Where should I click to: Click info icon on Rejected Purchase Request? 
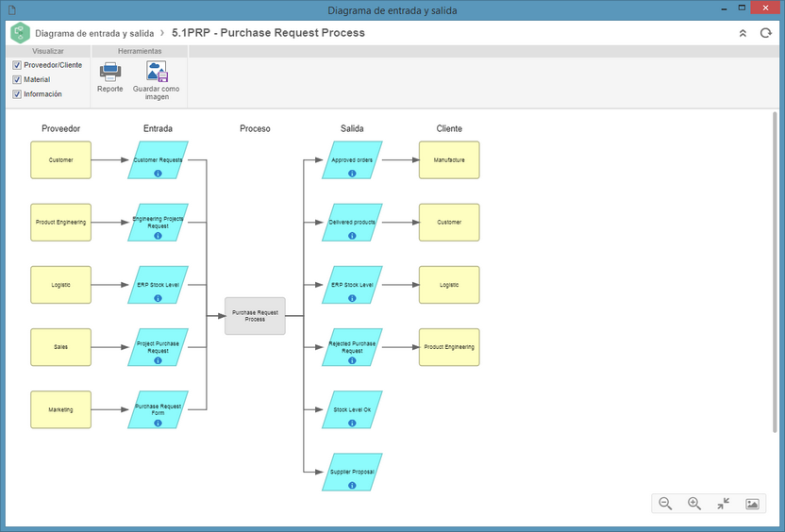point(352,360)
